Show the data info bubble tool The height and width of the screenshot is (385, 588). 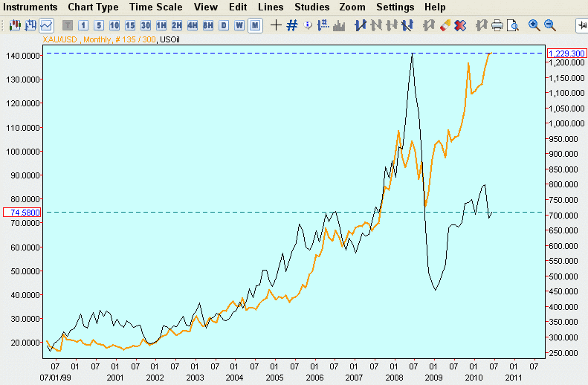click(x=308, y=25)
